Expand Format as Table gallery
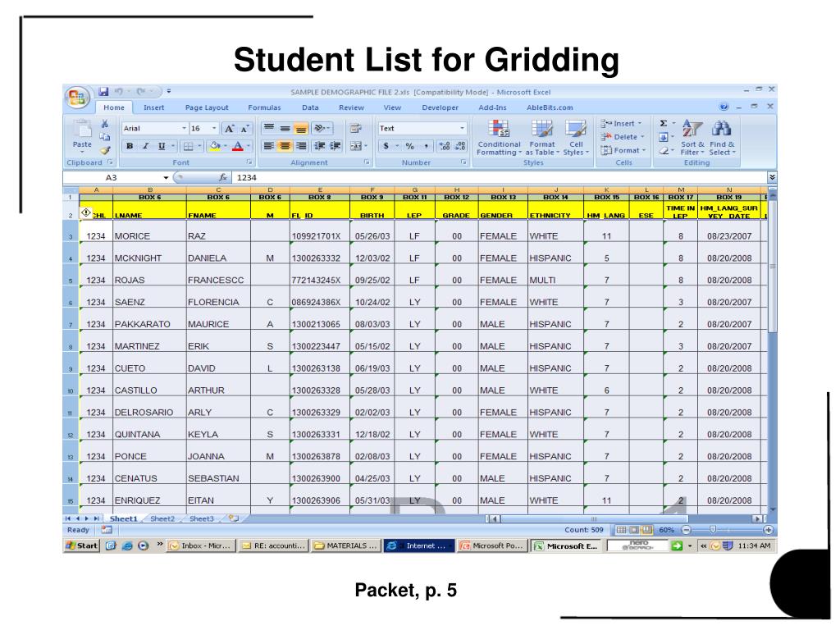The height and width of the screenshot is (630, 840). tap(542, 138)
